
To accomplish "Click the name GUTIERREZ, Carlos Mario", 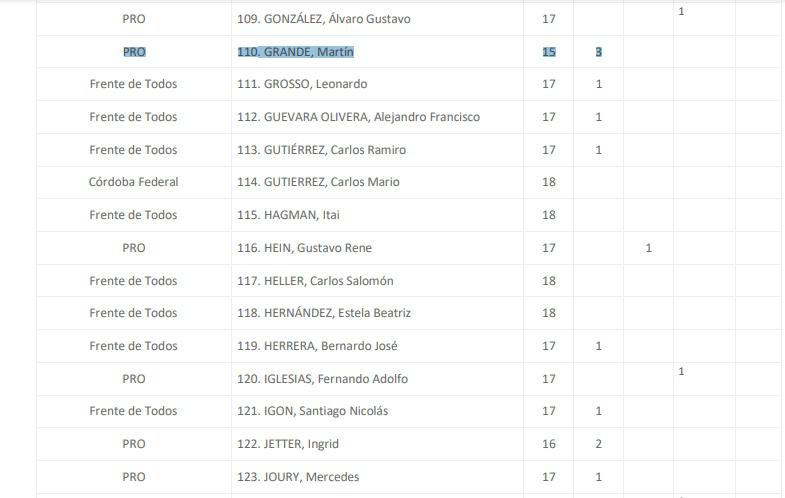I will coord(331,182).
